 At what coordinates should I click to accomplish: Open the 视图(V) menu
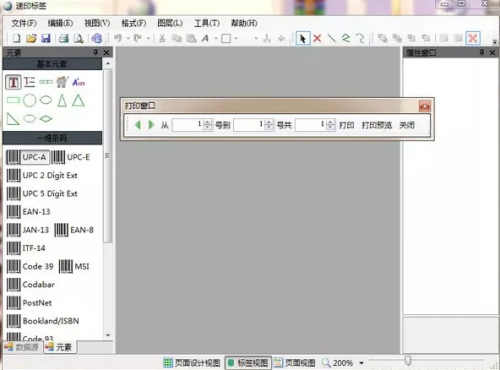point(97,23)
